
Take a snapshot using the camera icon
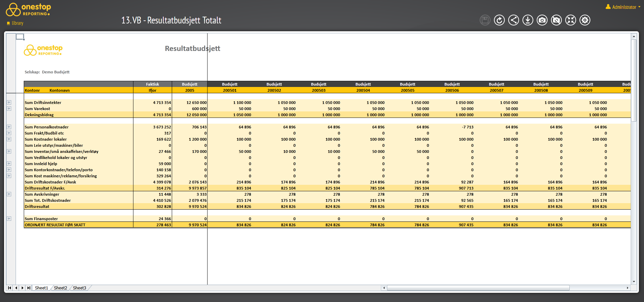[x=542, y=20]
